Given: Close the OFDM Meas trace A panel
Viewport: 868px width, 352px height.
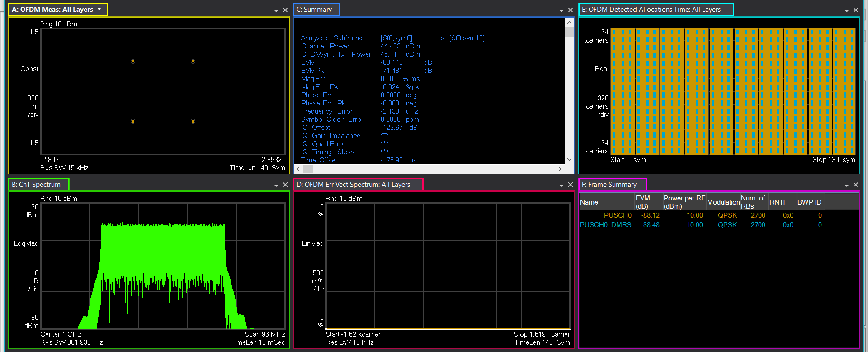Looking at the screenshot, I should click(x=285, y=10).
